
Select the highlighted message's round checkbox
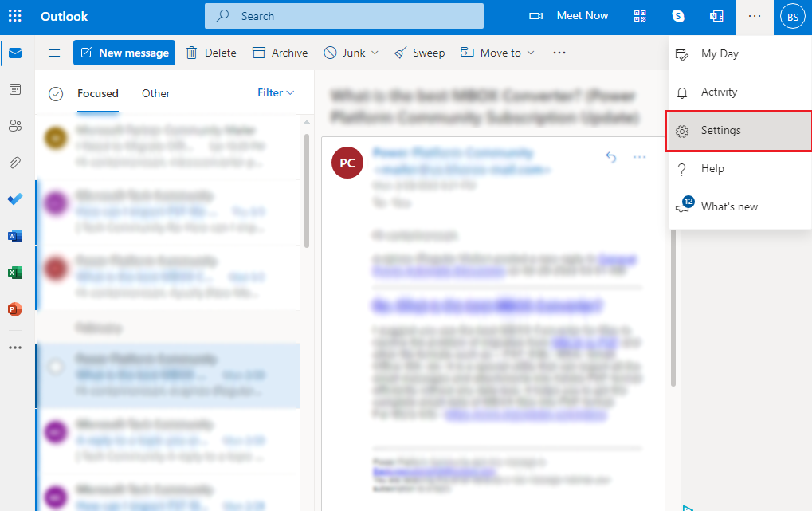click(56, 367)
